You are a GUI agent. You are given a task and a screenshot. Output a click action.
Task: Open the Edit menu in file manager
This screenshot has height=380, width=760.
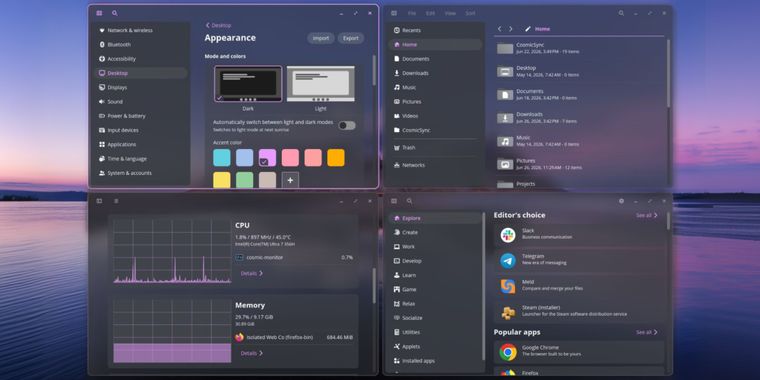[430, 13]
